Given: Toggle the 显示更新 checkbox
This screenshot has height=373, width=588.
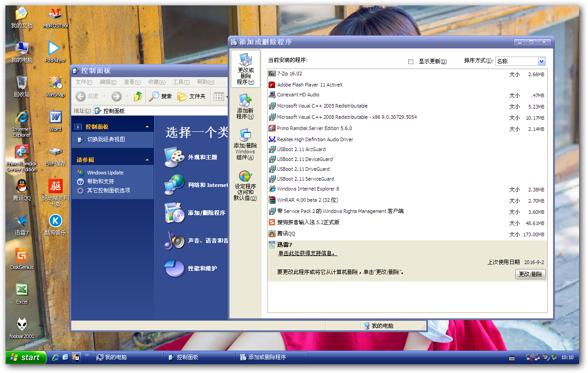Looking at the screenshot, I should click(411, 61).
